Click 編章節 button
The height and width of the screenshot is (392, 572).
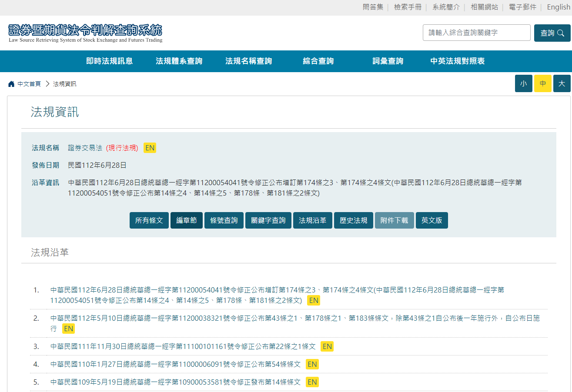(187, 220)
